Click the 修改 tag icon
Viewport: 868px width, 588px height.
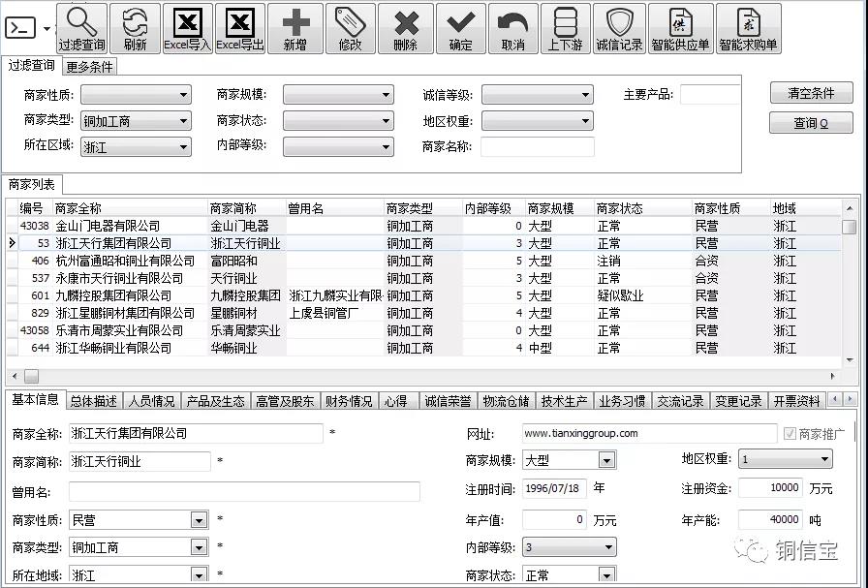coord(350,21)
